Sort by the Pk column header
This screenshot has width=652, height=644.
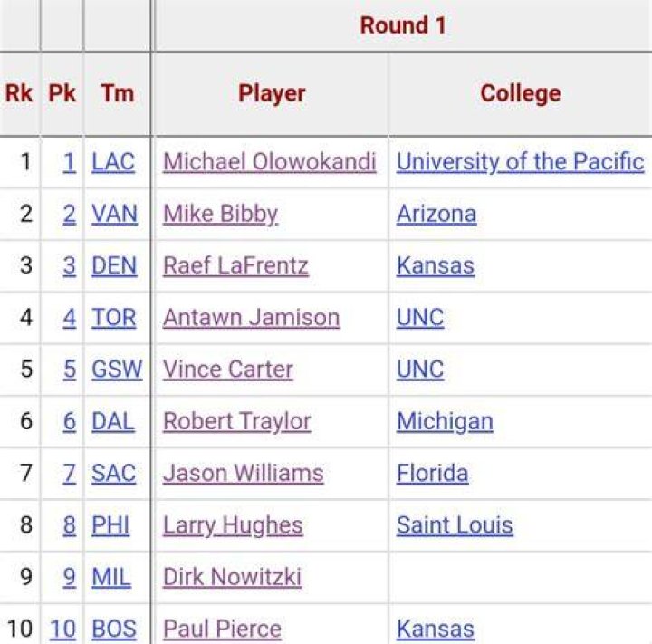click(62, 93)
